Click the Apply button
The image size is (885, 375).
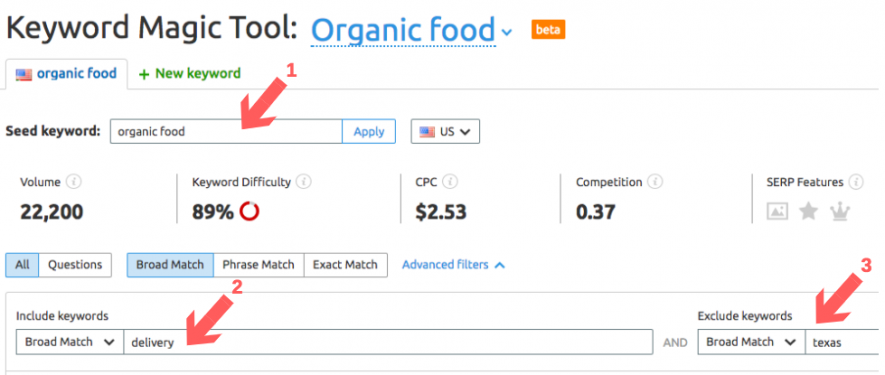369,132
